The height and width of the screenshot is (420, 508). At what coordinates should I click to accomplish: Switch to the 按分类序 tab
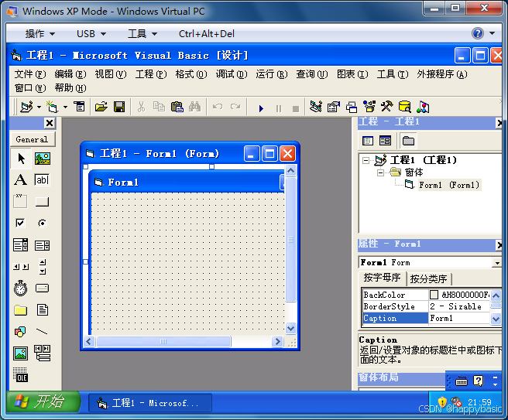pyautogui.click(x=429, y=278)
